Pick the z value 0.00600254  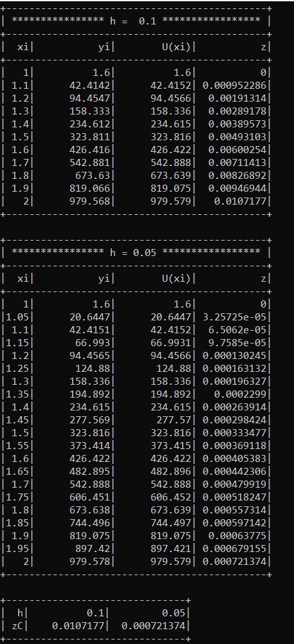click(x=237, y=150)
